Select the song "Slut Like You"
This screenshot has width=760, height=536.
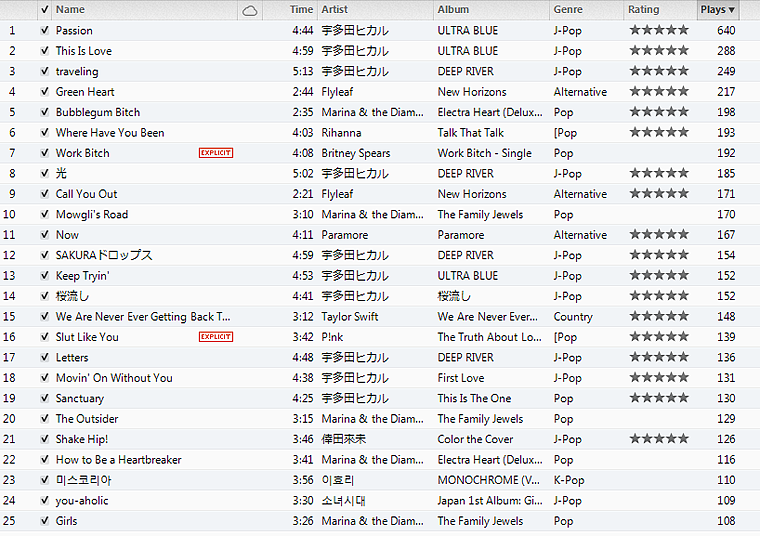click(x=87, y=337)
